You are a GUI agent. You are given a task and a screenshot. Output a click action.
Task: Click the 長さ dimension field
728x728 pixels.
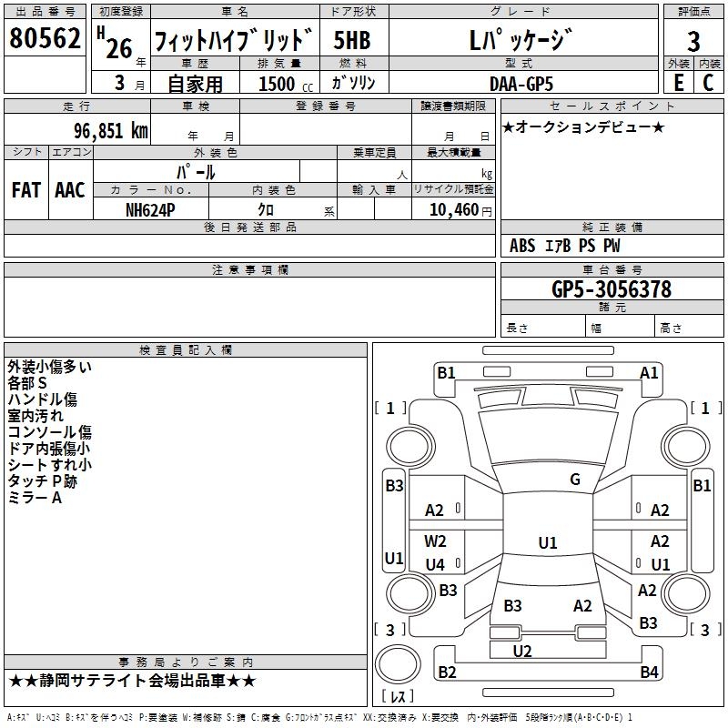point(543,327)
